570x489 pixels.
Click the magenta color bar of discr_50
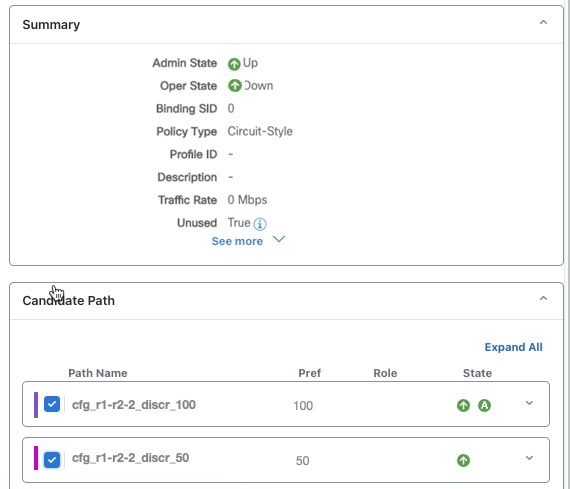coord(36,458)
